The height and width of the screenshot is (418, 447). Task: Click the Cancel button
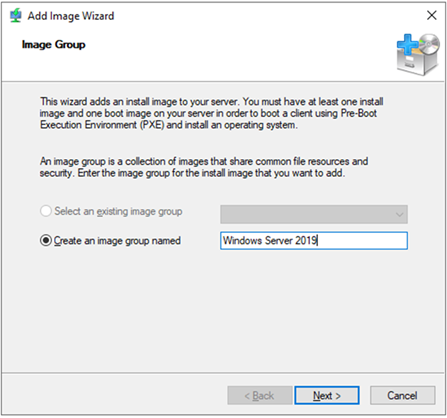pyautogui.click(x=402, y=396)
